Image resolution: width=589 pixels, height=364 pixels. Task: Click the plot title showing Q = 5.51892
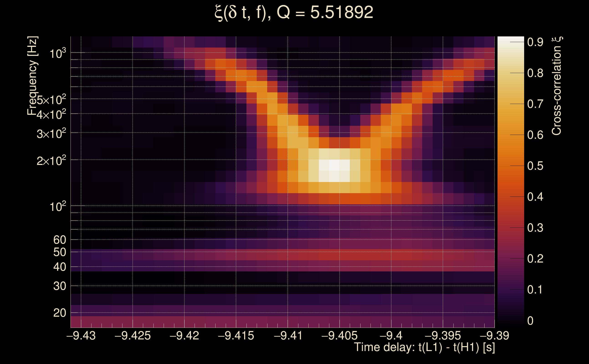point(294,13)
